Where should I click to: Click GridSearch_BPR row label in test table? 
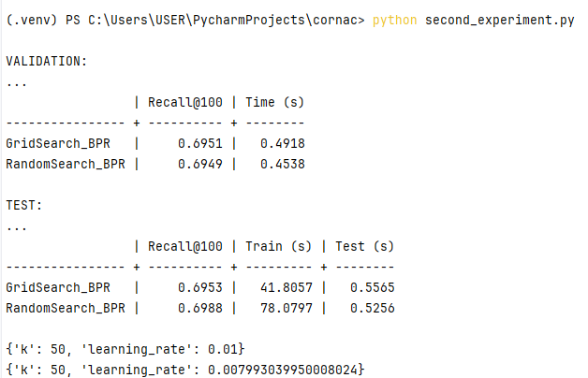tap(58, 288)
